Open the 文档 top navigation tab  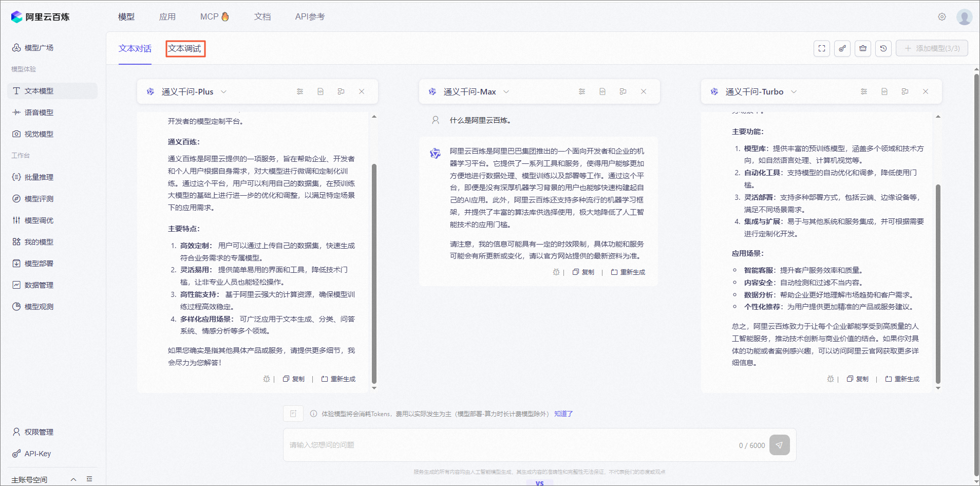[262, 17]
